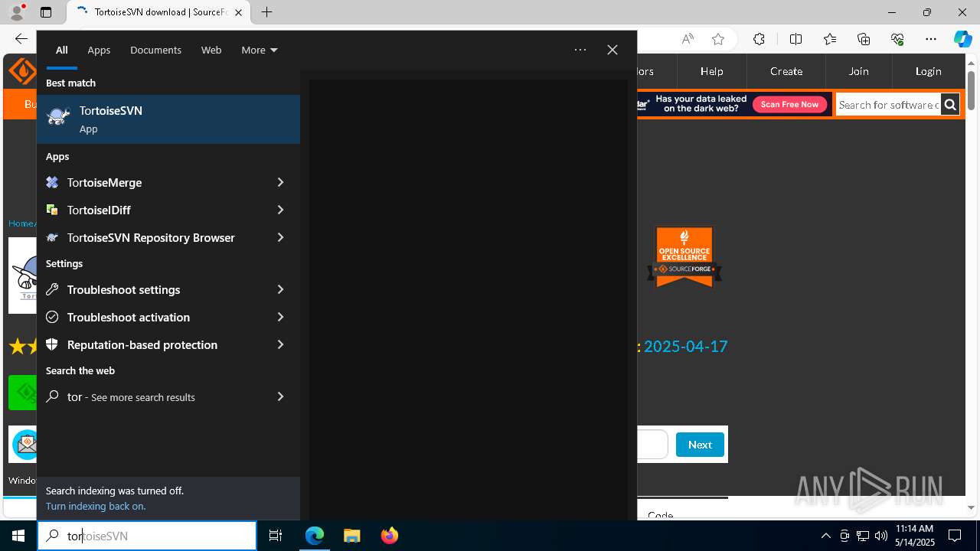The image size is (980, 551).
Task: Click Edge split screen icon
Action: pos(795,39)
